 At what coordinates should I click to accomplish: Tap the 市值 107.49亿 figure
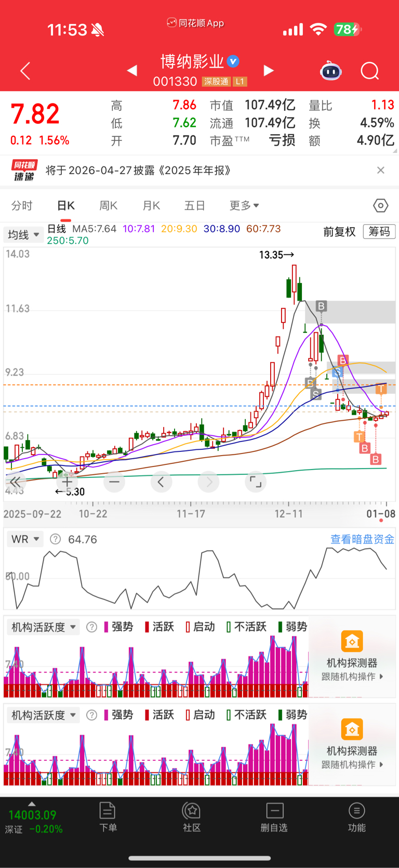point(270,105)
